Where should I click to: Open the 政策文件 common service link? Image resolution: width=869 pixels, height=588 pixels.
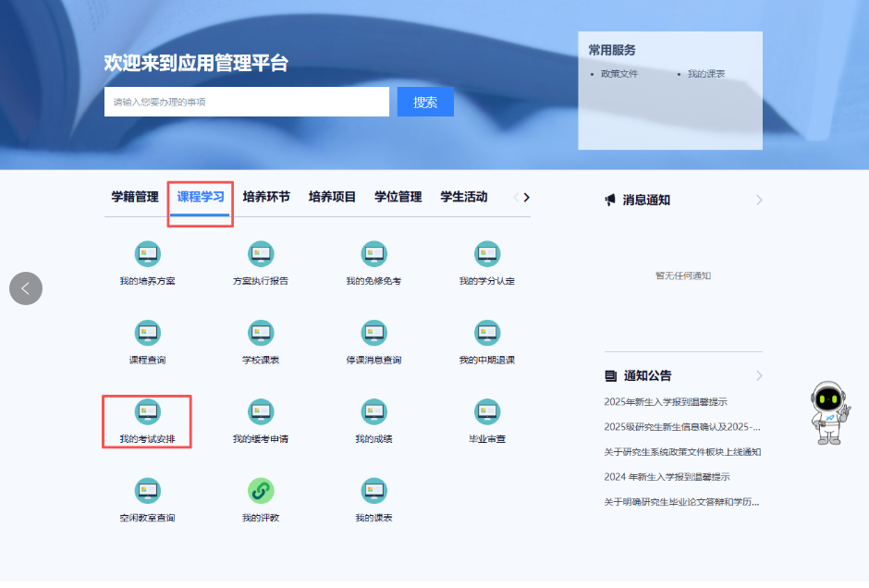pos(618,74)
